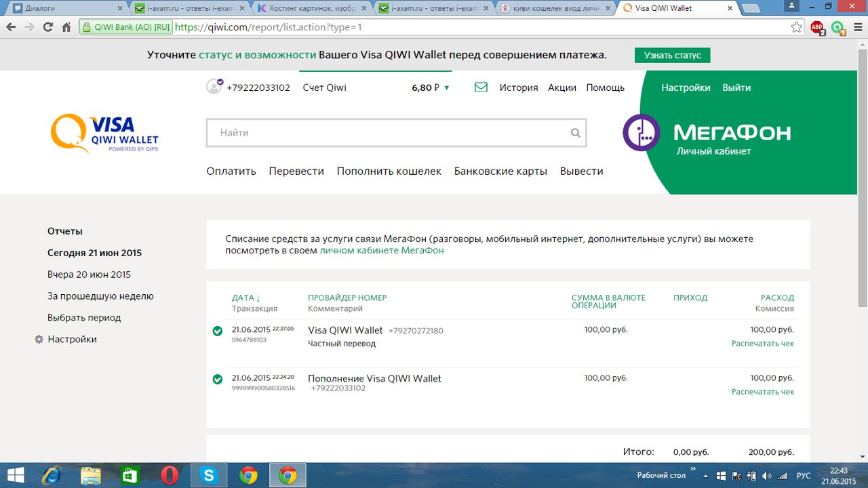
Task: Select Вчера 20 июн 2015 report
Action: 89,274
